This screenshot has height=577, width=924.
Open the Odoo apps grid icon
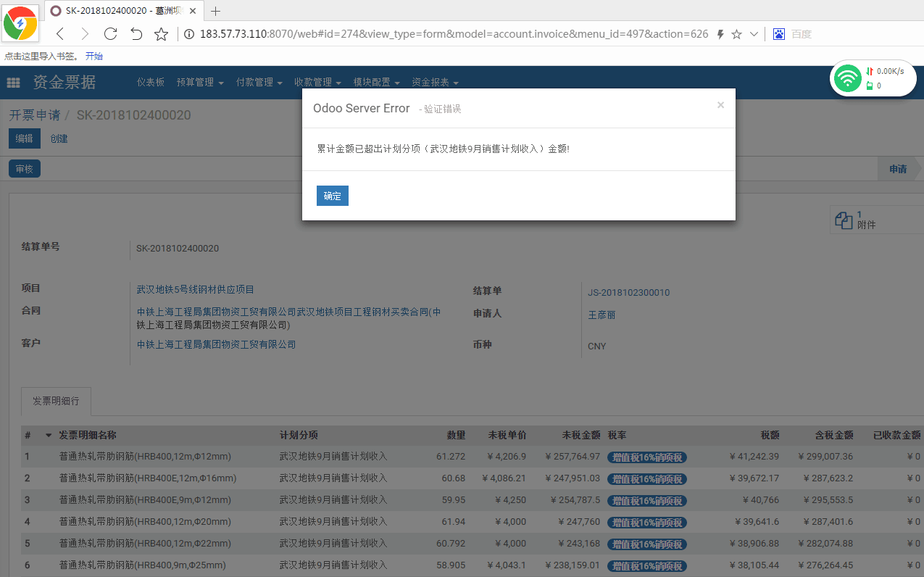[x=13, y=83]
